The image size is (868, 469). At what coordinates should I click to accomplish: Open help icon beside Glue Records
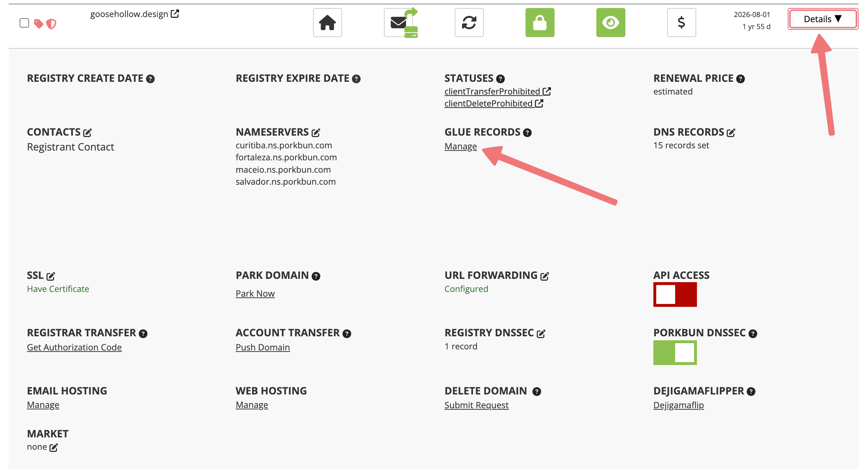527,133
